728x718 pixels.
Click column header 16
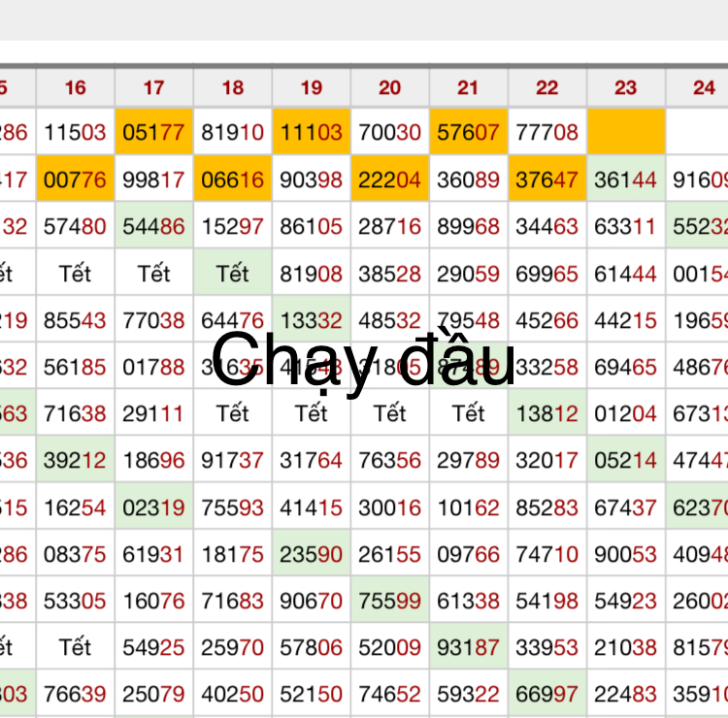(76, 88)
